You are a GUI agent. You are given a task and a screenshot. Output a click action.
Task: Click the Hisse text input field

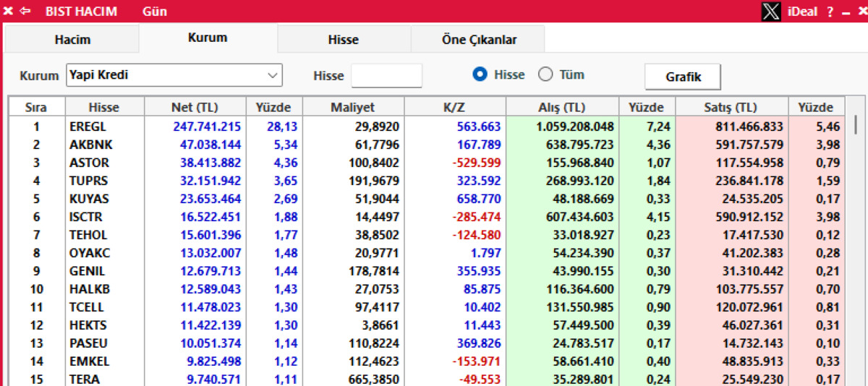point(386,75)
